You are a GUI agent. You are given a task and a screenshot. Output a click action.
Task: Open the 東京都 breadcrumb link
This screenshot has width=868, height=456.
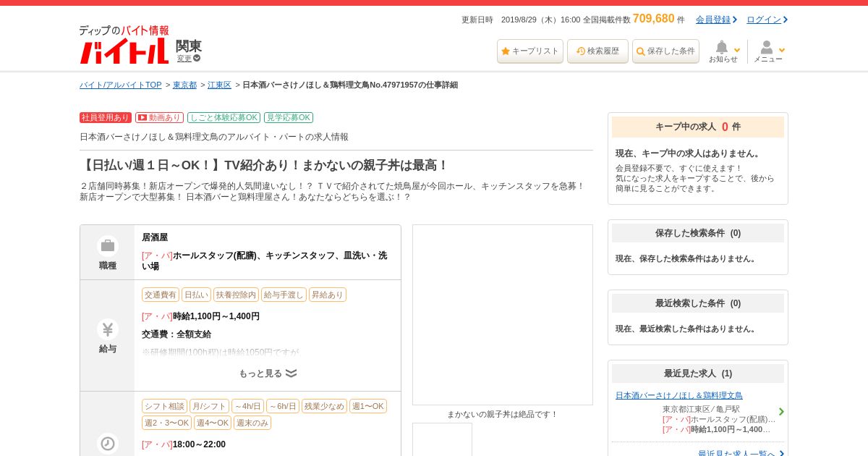pyautogui.click(x=184, y=85)
